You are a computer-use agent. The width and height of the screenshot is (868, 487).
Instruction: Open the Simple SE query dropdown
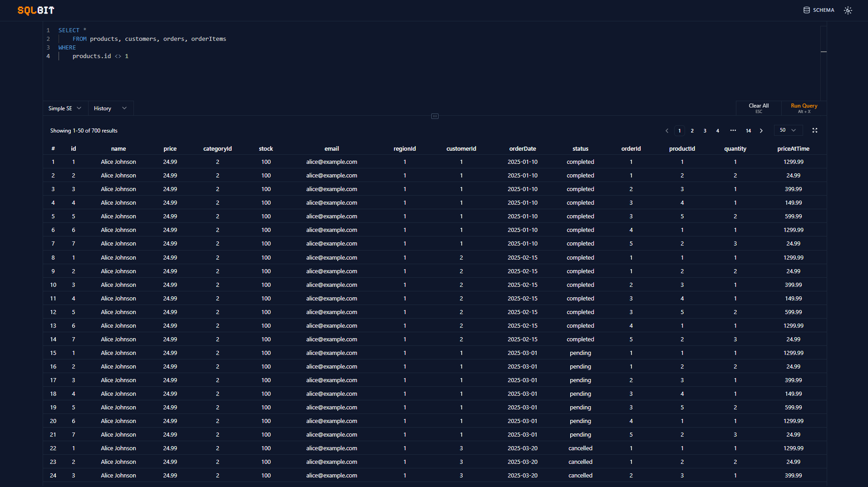tap(65, 108)
